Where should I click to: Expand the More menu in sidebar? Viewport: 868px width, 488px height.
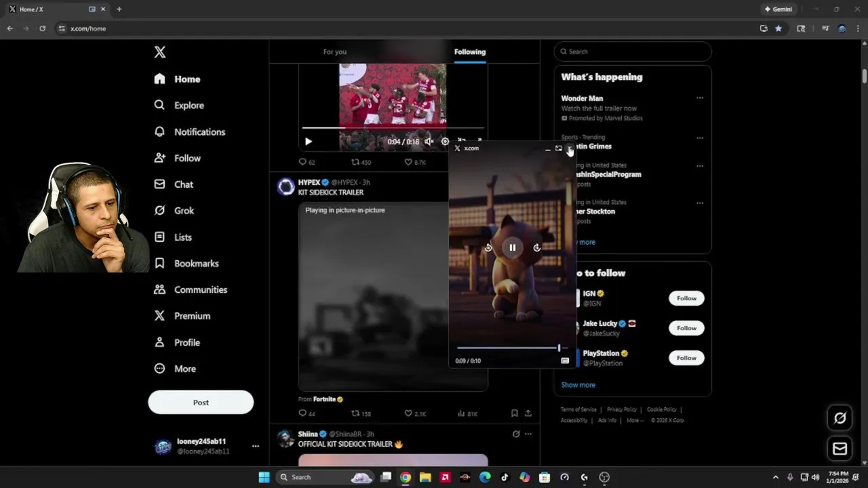click(x=175, y=369)
